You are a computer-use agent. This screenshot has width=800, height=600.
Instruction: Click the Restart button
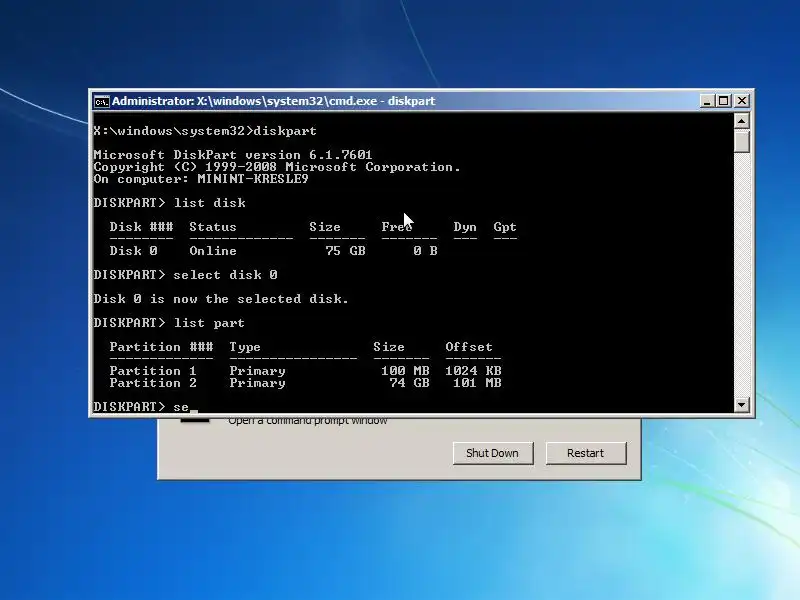(x=586, y=453)
